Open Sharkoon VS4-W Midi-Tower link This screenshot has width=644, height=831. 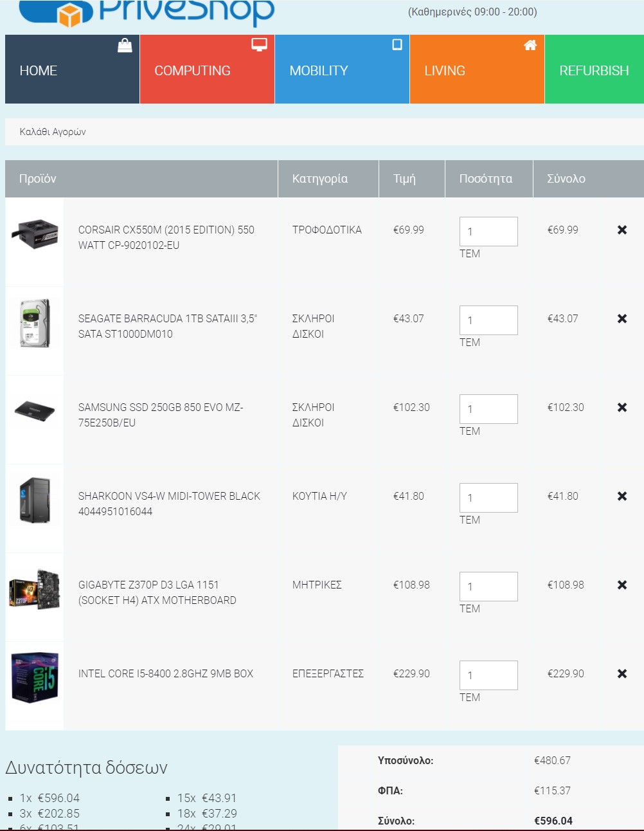[x=169, y=504]
